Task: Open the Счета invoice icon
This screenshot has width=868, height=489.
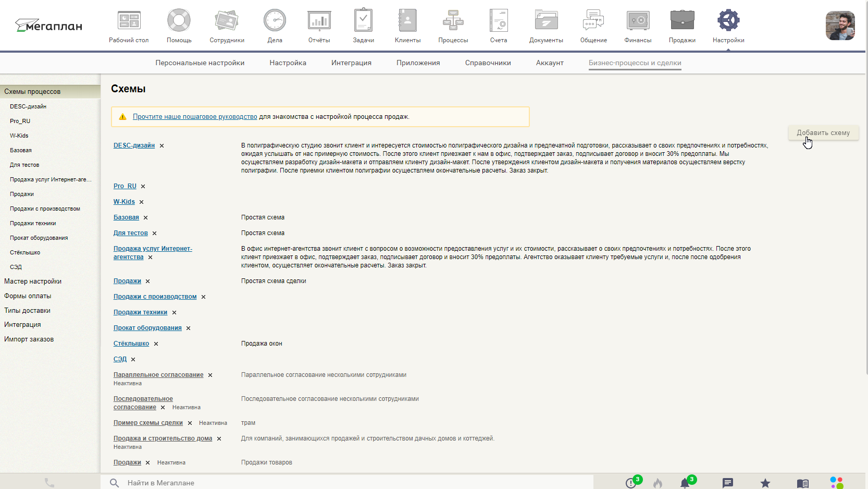Action: [499, 21]
